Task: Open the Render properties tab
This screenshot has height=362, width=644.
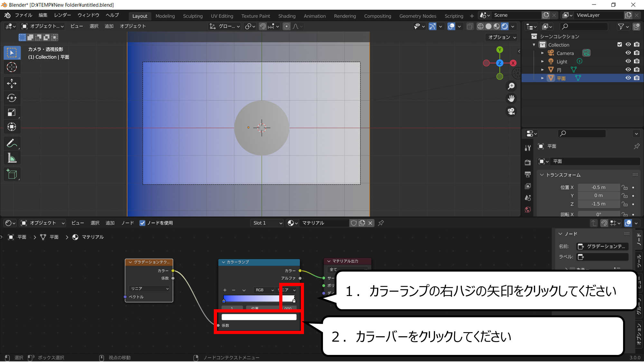Action: (x=528, y=162)
